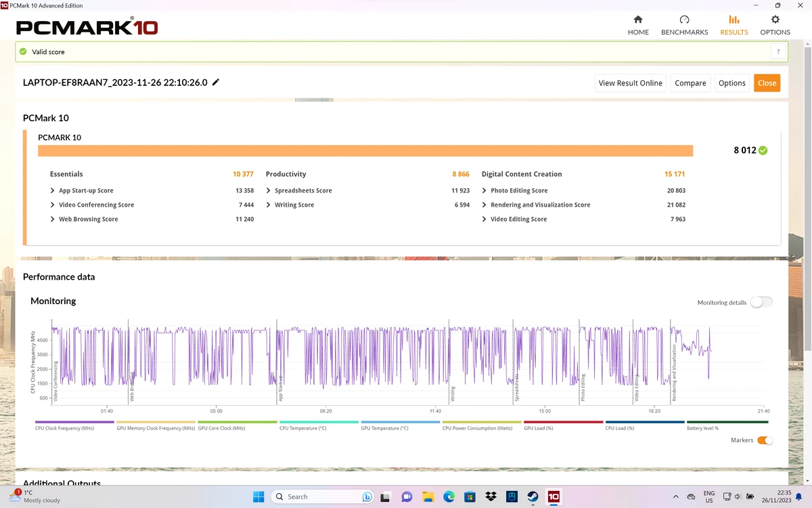Open the Windows Start menu
812x508 pixels.
[x=258, y=496]
